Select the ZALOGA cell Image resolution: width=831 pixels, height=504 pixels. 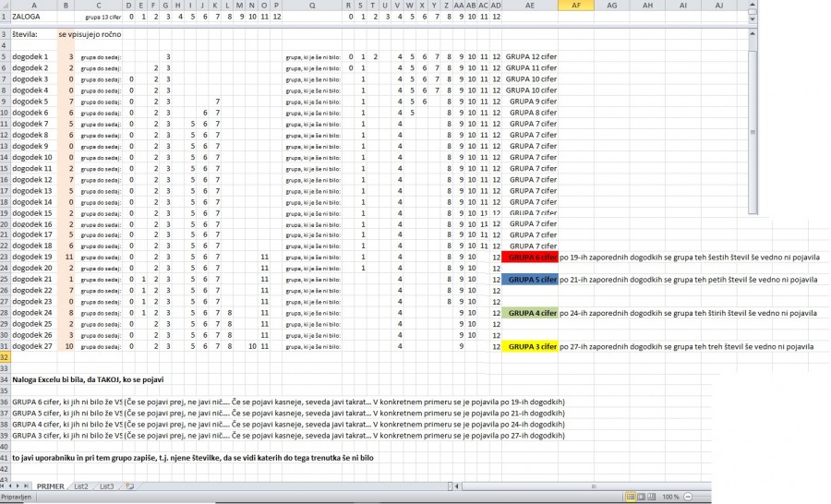[33, 17]
